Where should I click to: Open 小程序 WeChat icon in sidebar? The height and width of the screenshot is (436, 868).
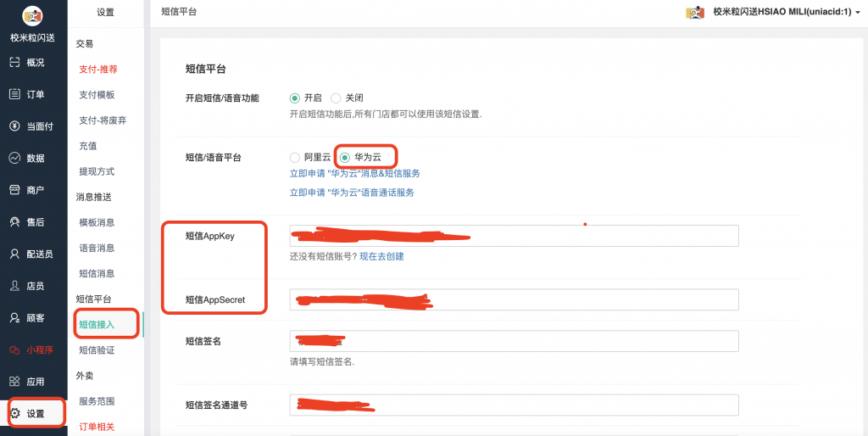[x=15, y=350]
